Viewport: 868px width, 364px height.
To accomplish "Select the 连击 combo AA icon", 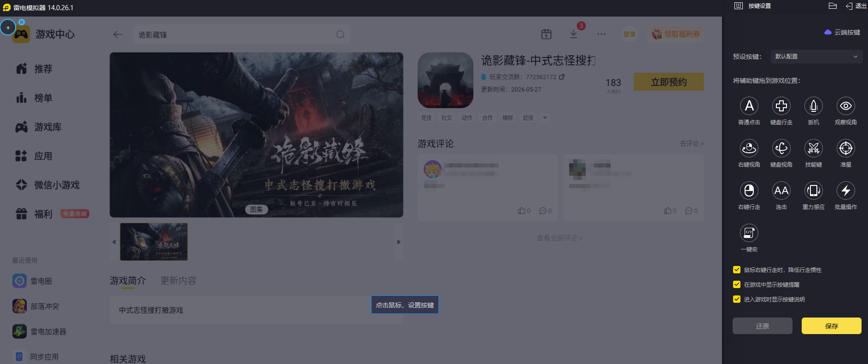I will [x=781, y=191].
